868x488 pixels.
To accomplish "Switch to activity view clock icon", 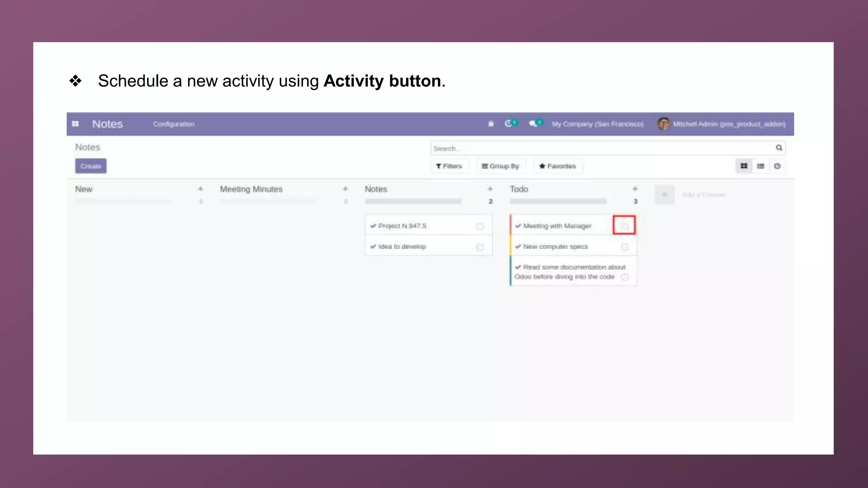I will point(777,166).
